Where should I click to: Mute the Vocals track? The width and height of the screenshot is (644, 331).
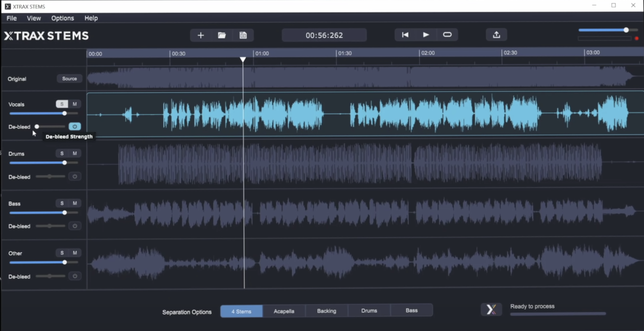tap(75, 104)
